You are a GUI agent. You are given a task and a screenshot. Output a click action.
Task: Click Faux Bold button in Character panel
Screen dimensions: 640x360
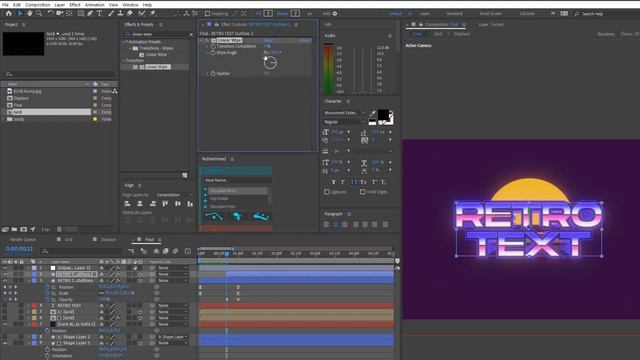333,182
